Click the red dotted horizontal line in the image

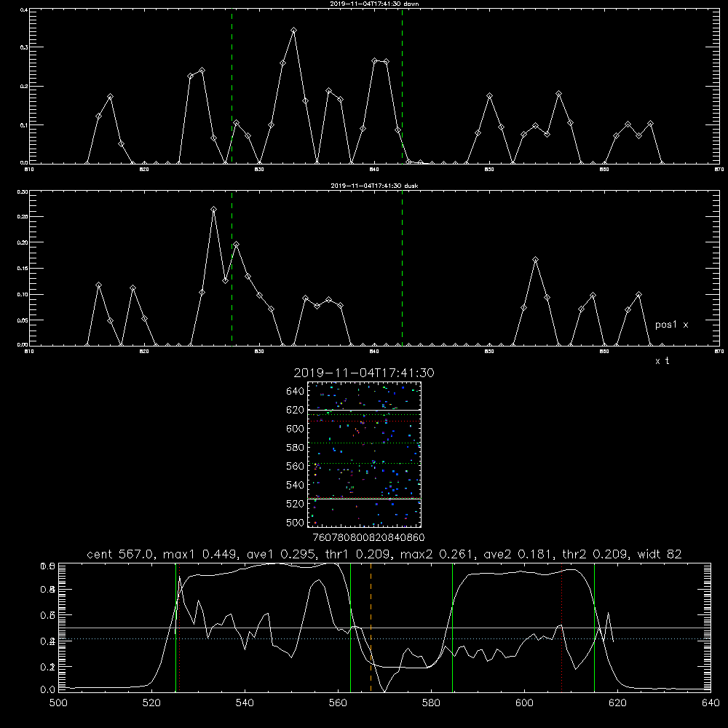(364, 421)
